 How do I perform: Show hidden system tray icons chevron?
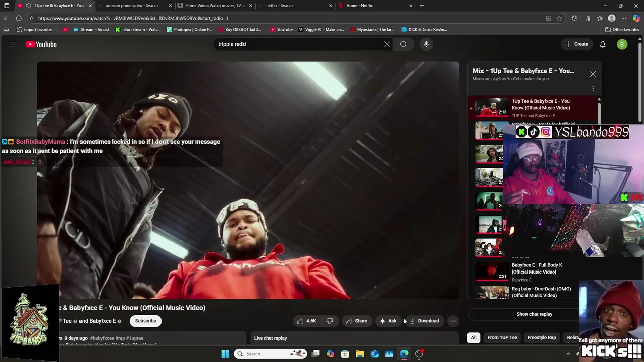[568, 354]
